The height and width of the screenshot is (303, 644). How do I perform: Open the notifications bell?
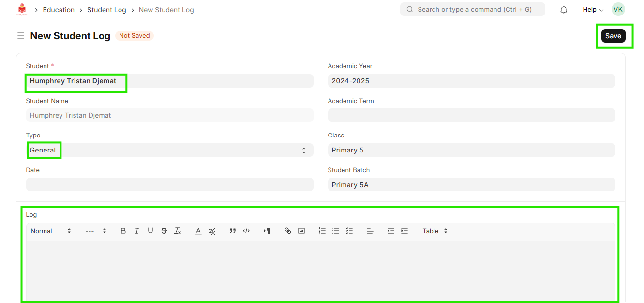[564, 10]
